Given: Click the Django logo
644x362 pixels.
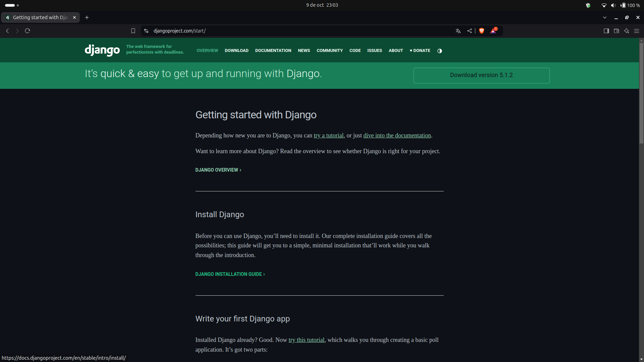Looking at the screenshot, I should (102, 50).
